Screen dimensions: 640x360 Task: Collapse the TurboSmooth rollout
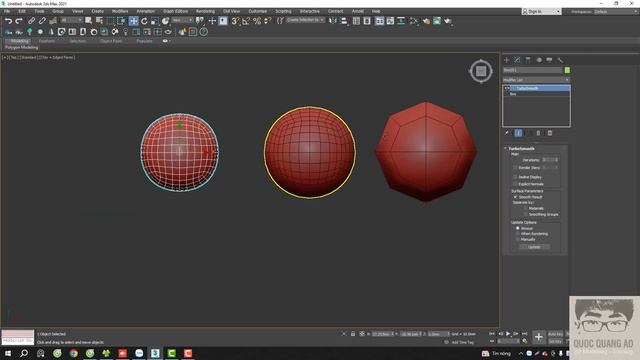[x=506, y=149]
